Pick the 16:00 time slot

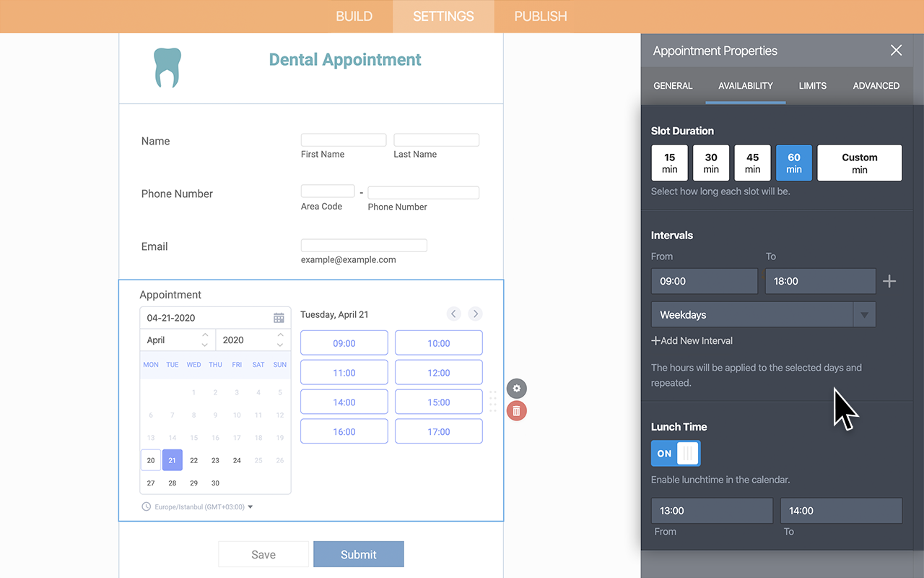pyautogui.click(x=344, y=431)
